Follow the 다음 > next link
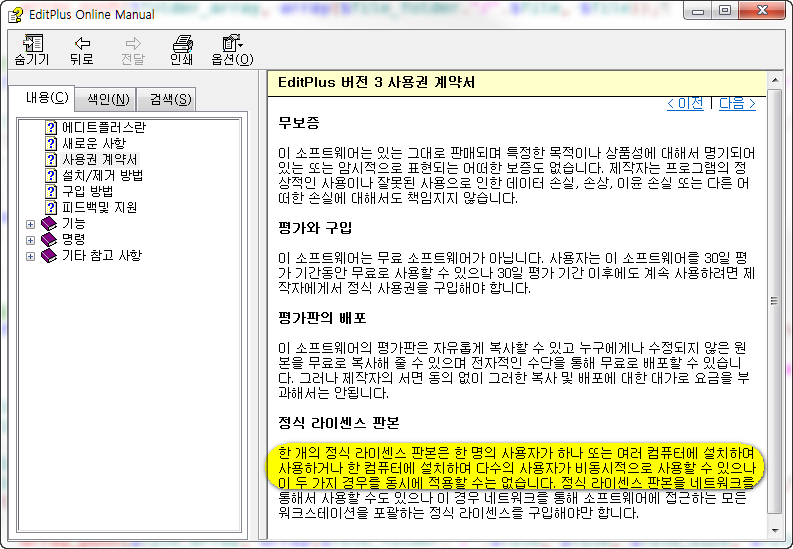This screenshot has height=549, width=793. pyautogui.click(x=737, y=104)
